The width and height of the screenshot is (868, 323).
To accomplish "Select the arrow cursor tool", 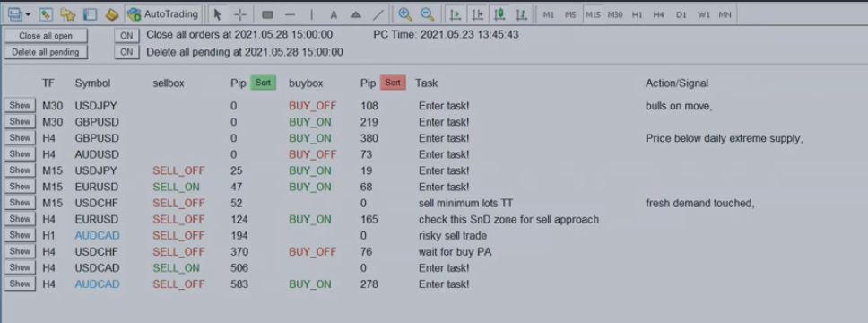I will point(218,14).
